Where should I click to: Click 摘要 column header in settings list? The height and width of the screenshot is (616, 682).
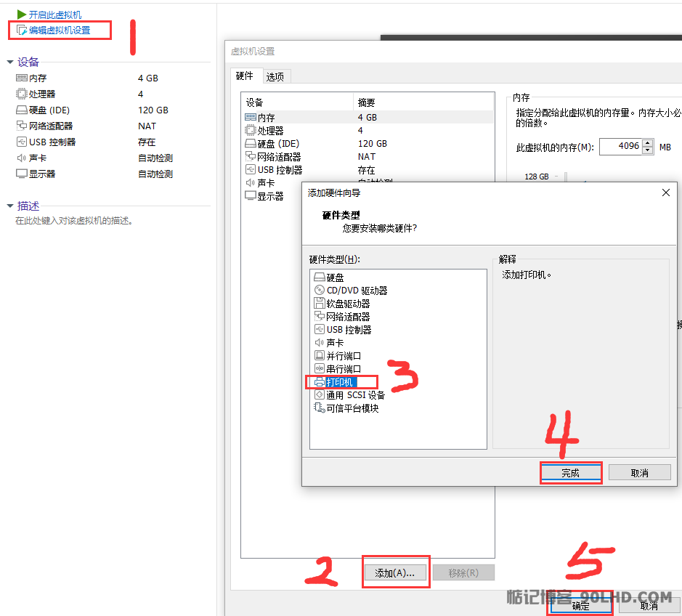(423, 102)
